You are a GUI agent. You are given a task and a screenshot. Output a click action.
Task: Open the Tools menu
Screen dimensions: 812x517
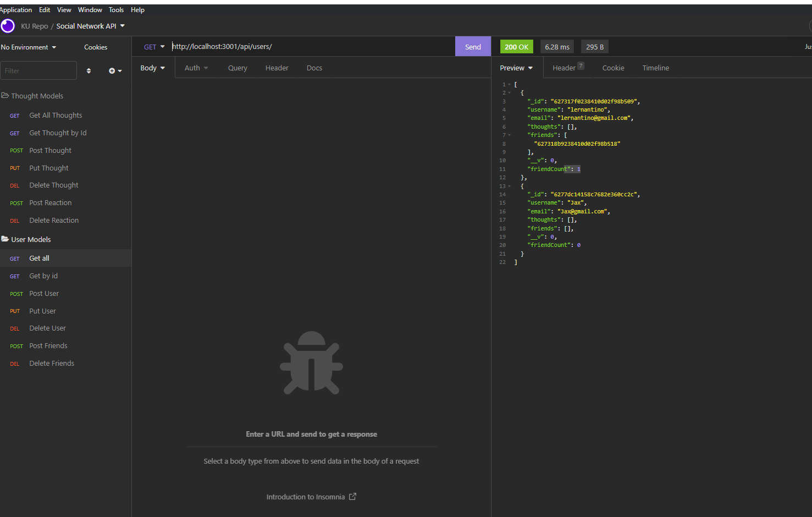pyautogui.click(x=116, y=9)
